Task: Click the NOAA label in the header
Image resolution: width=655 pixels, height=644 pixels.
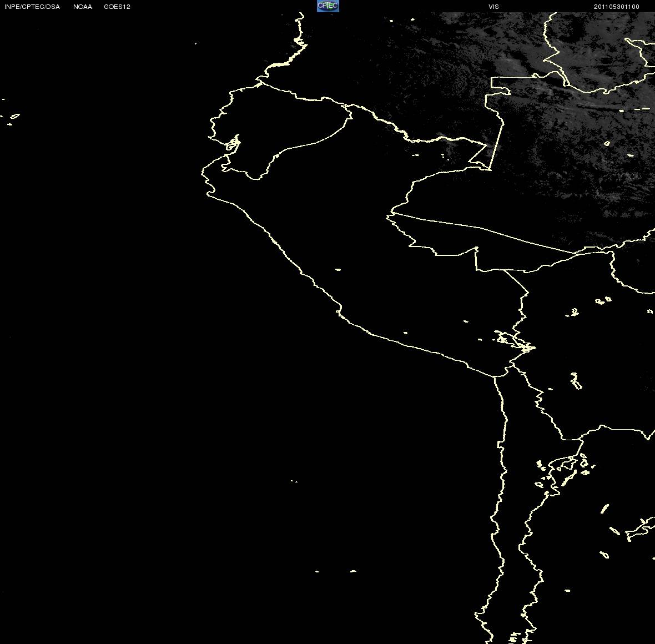Action: click(83, 7)
